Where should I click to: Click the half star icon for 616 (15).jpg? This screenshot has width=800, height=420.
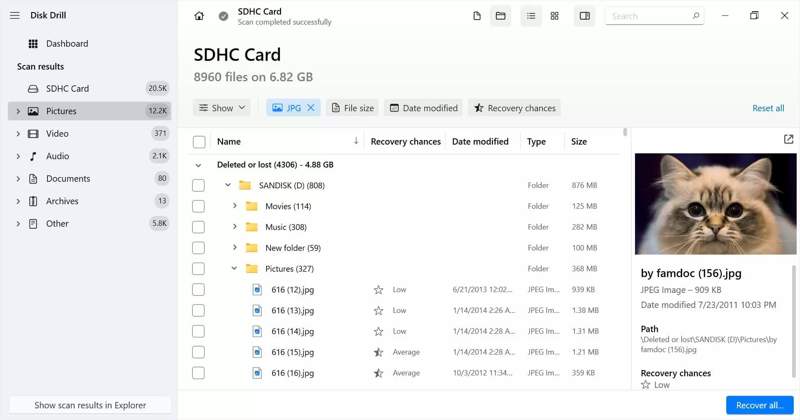point(378,352)
